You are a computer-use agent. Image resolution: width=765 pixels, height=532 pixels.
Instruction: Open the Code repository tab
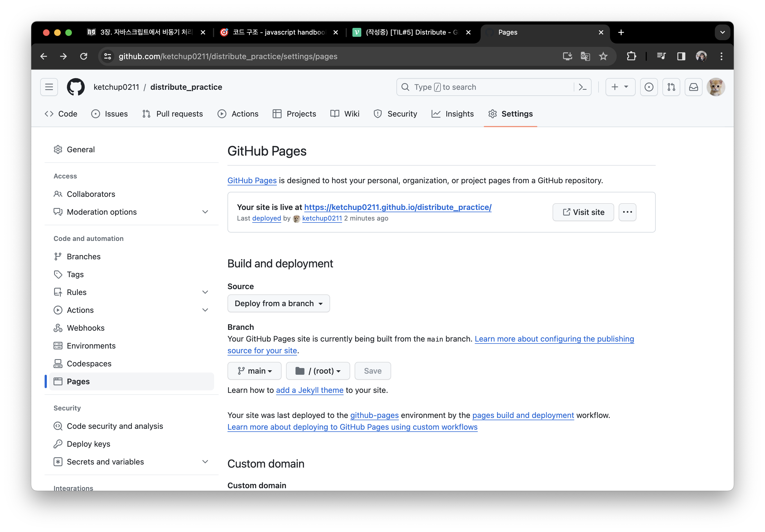coord(61,114)
